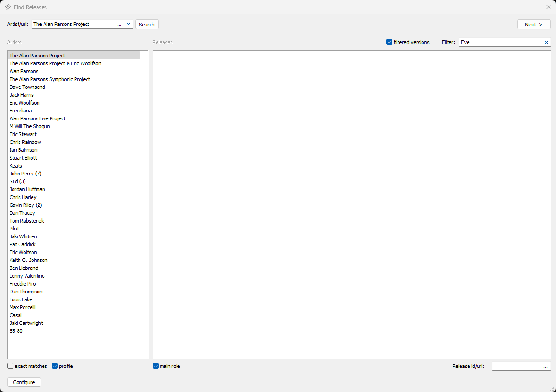
Task: Select Chris Harley in Artists list
Action: tap(74, 197)
